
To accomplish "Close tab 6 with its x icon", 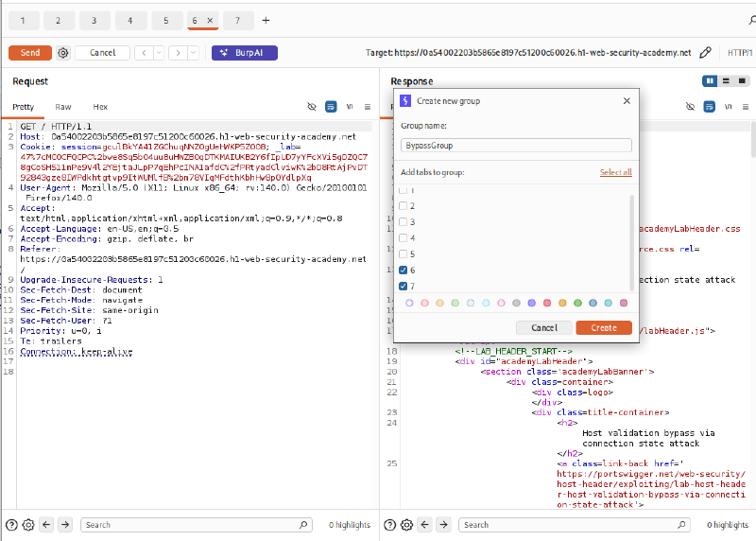I will tap(210, 20).
